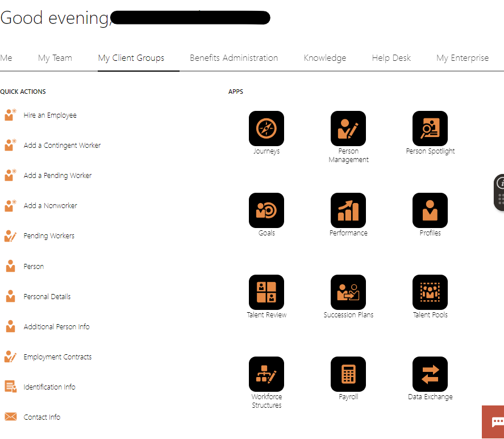
Task: Open the Identification Info link
Action: (x=49, y=387)
